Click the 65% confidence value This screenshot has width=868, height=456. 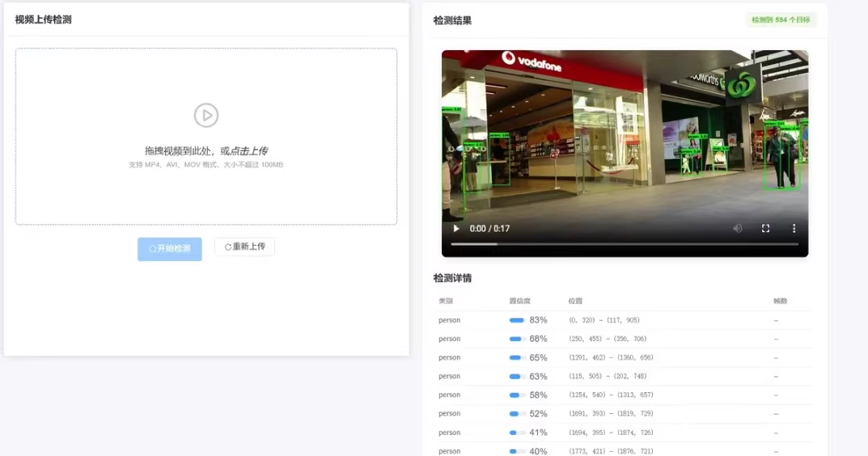point(538,357)
